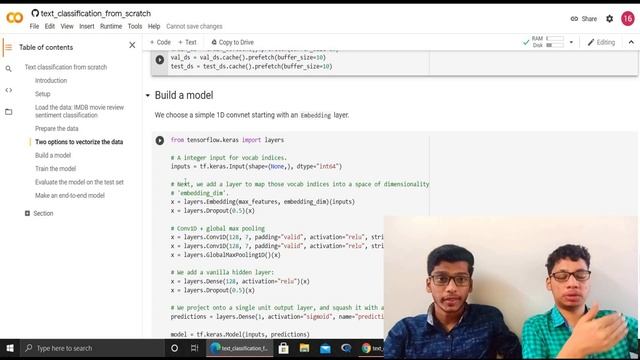Click the Build a model heading
The width and height of the screenshot is (640, 360).
184,95
